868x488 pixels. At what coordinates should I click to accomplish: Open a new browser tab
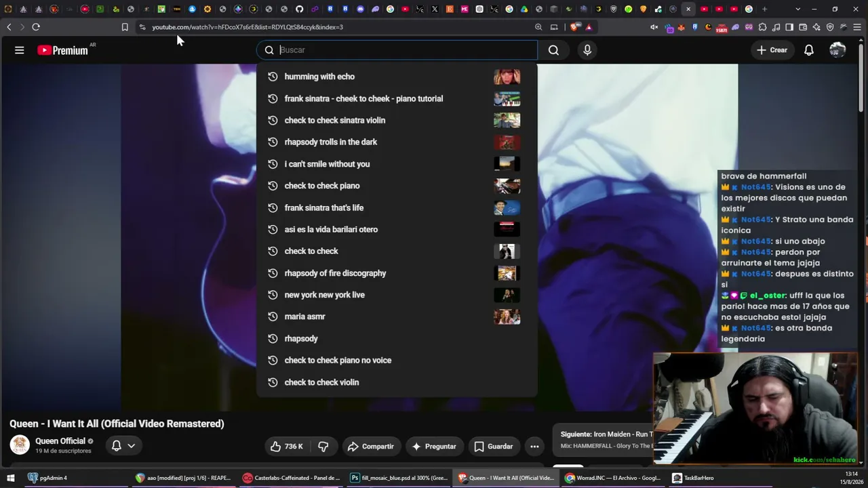click(x=764, y=9)
